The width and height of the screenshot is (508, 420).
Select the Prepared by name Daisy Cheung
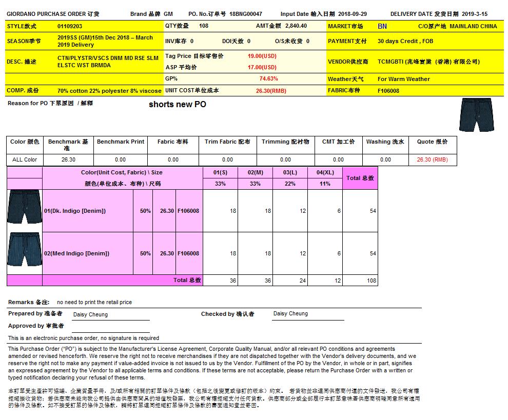(91, 314)
